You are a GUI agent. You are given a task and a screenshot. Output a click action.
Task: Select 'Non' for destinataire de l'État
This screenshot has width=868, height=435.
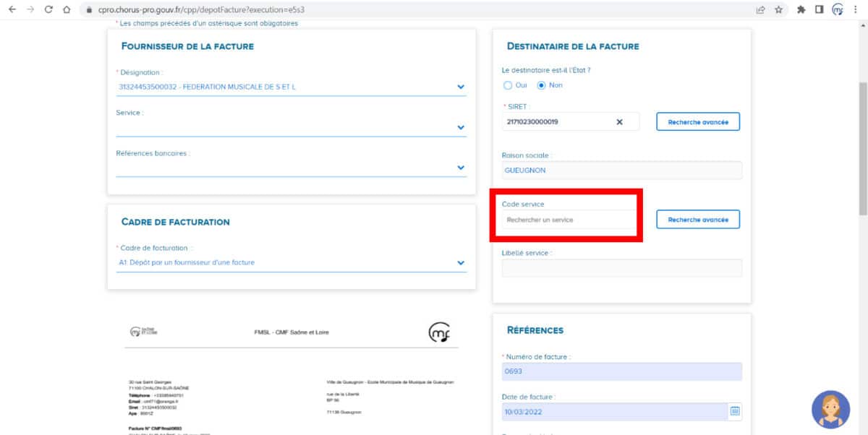point(541,85)
